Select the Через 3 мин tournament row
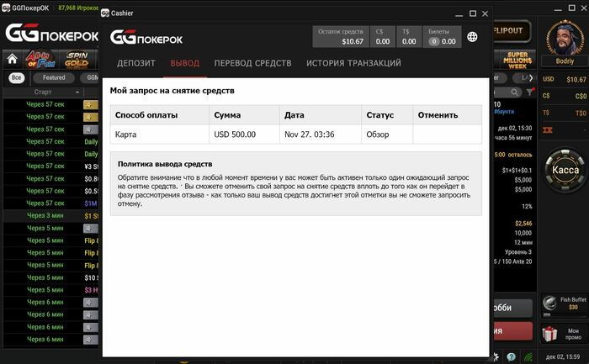Image resolution: width=589 pixels, height=364 pixels. [50, 216]
